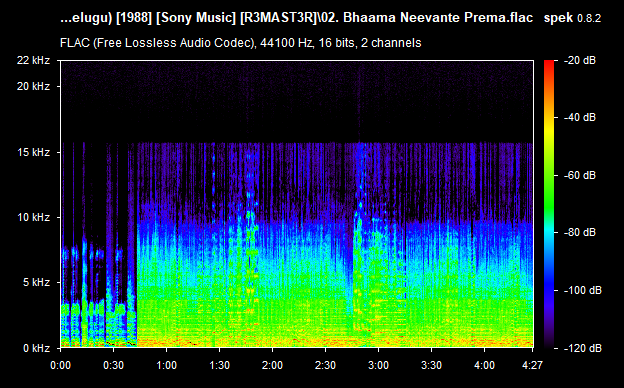
Task: Click the -60 dB scale label
Action: click(580, 175)
